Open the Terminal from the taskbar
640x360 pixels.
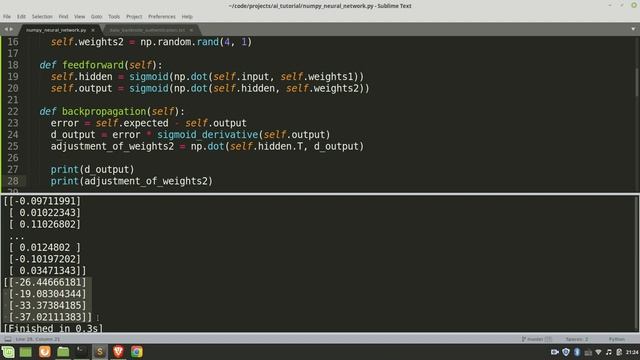coord(82,352)
